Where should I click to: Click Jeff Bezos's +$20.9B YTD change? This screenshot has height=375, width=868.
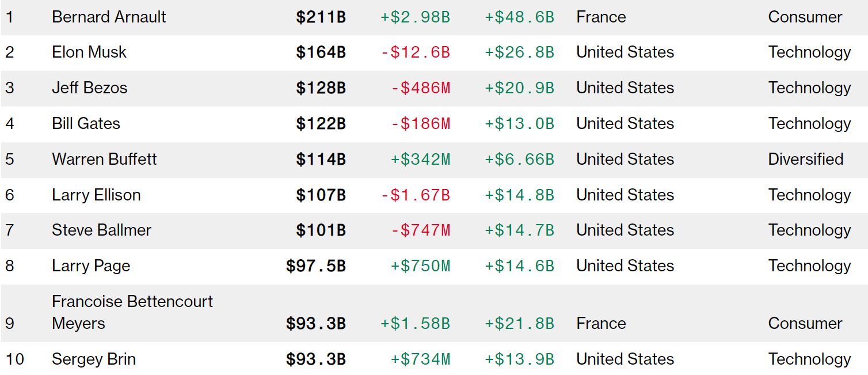click(519, 88)
